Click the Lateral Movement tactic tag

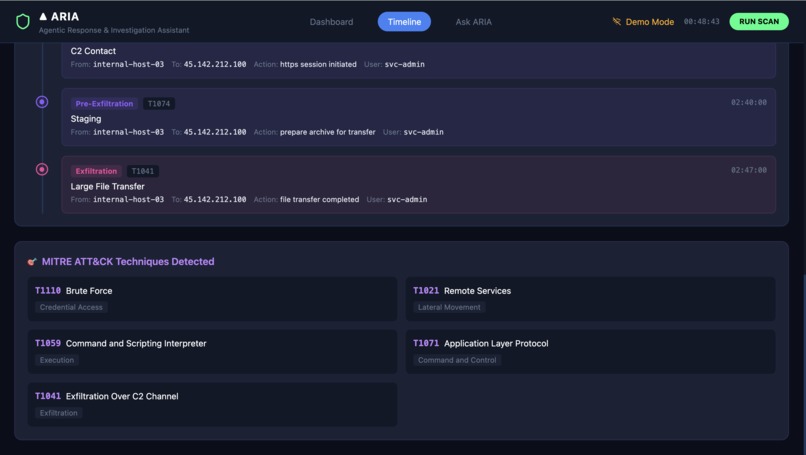click(x=449, y=307)
